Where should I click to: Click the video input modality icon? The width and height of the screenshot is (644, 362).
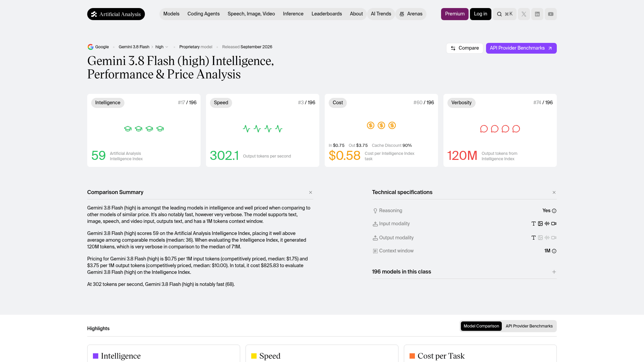(554, 224)
